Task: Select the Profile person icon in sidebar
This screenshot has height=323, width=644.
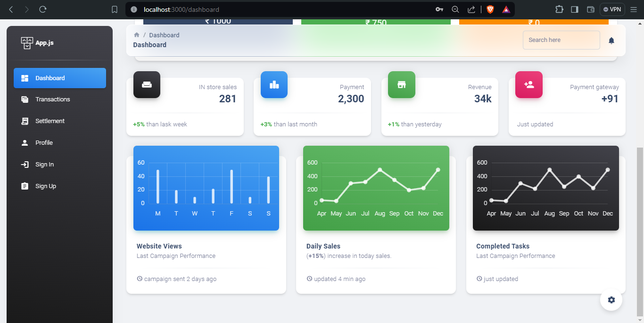Action: coord(24,142)
